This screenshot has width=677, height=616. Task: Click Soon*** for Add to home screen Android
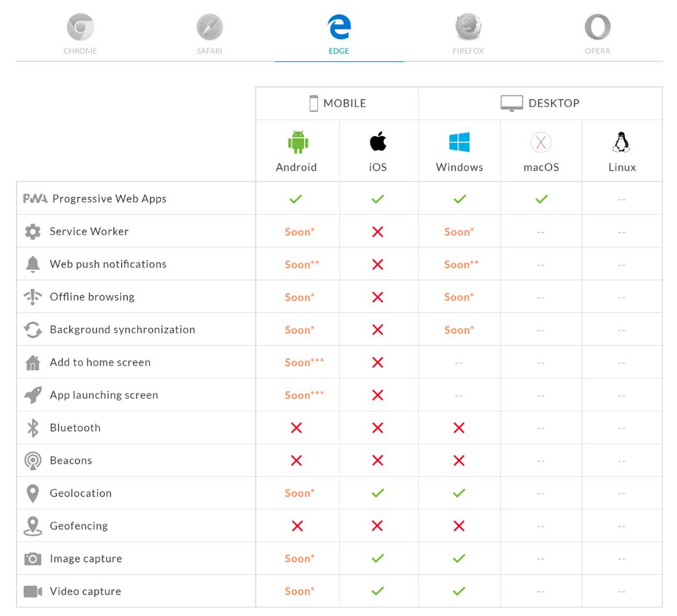coord(305,362)
